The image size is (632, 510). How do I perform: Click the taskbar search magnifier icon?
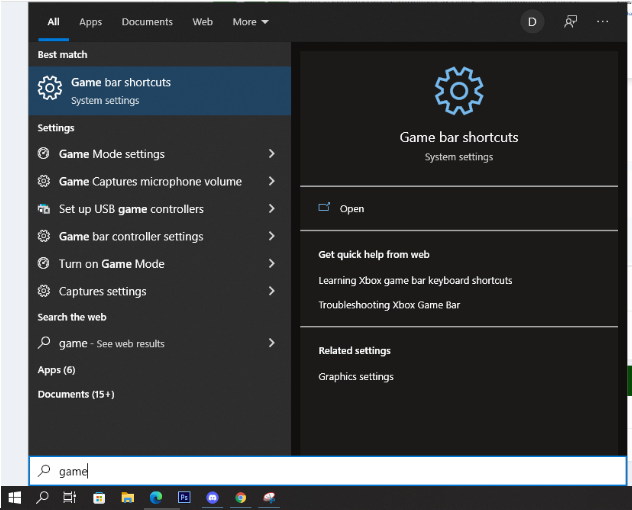(x=42, y=498)
